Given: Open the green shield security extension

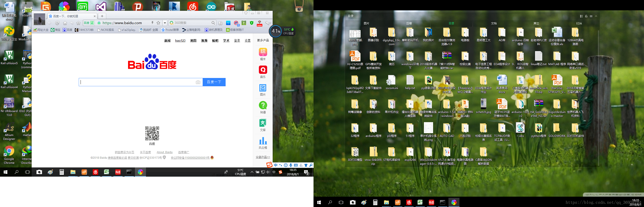Looking at the screenshot, I should point(252,23).
